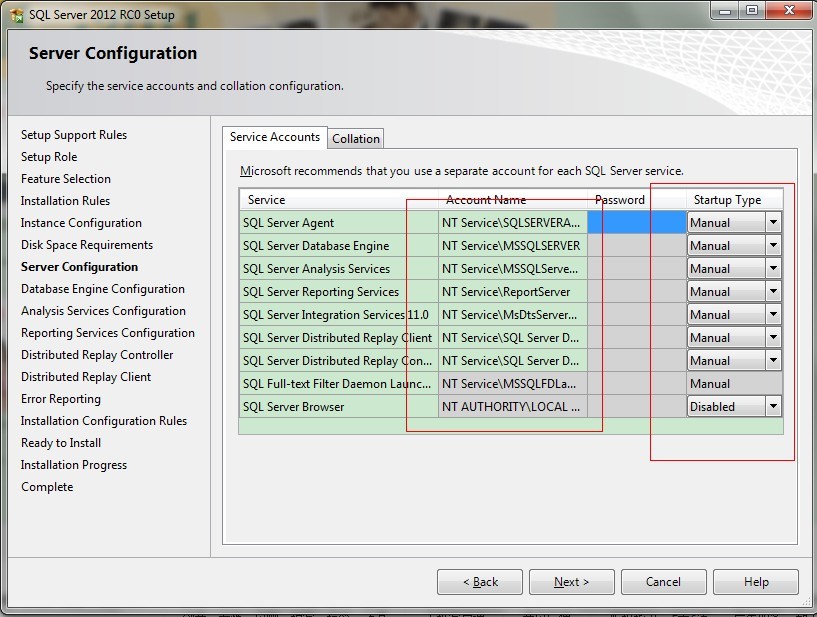Click Installation Configuration Rules in the sidebar
The width and height of the screenshot is (817, 617).
click(x=104, y=421)
